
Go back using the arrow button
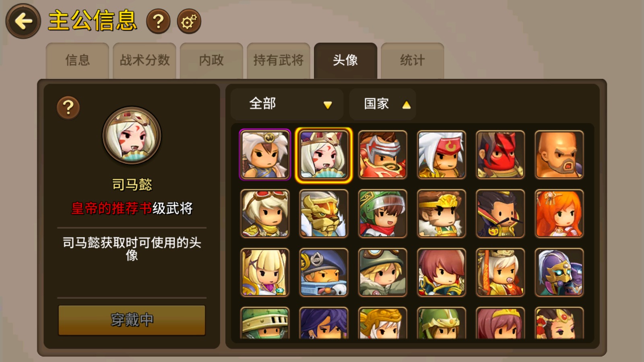click(x=23, y=21)
